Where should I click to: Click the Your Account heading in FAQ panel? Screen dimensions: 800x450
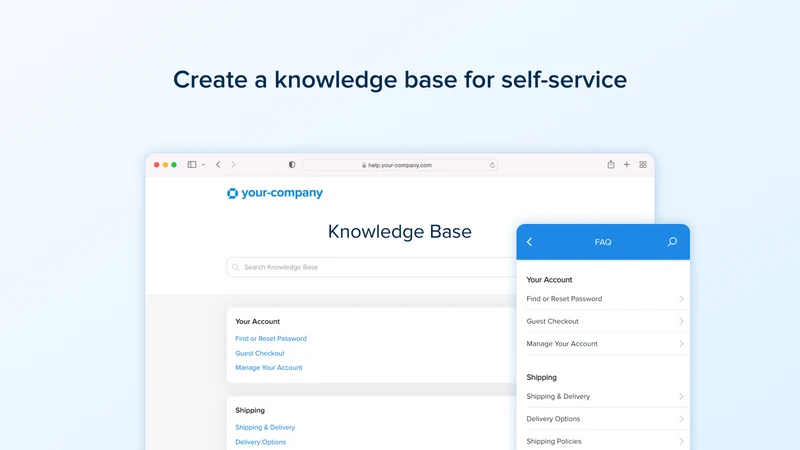549,280
